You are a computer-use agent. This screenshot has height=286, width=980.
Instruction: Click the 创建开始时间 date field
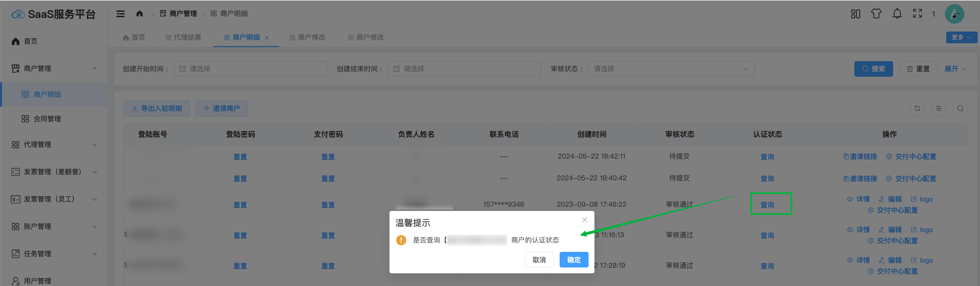[x=250, y=69]
